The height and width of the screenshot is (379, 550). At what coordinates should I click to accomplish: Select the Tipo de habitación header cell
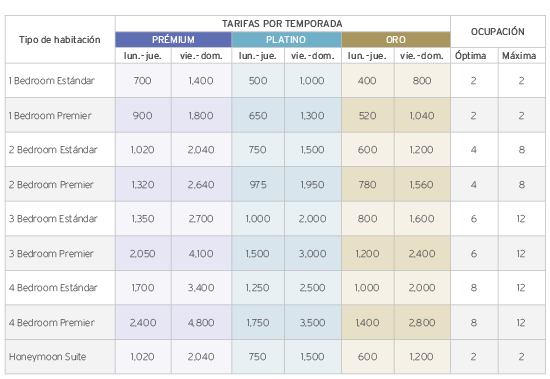(60, 40)
